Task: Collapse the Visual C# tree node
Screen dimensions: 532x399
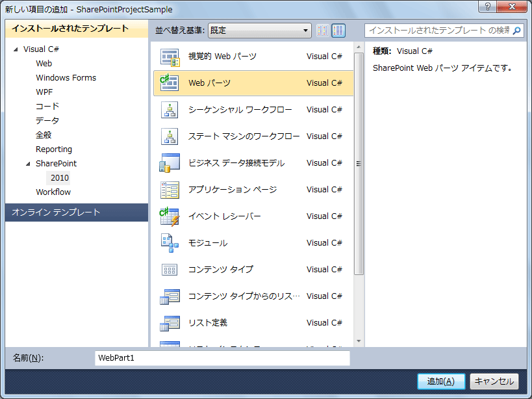Action: click(x=16, y=49)
